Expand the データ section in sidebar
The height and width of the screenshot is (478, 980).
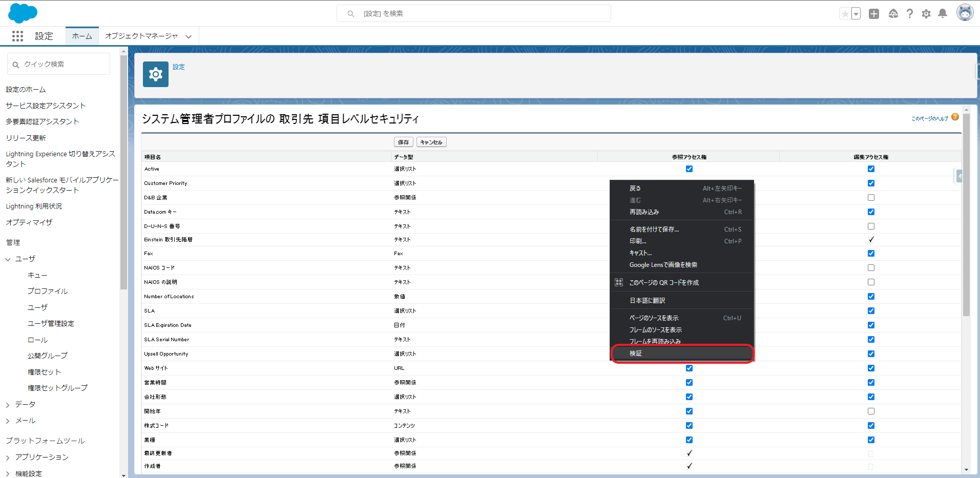click(x=7, y=404)
